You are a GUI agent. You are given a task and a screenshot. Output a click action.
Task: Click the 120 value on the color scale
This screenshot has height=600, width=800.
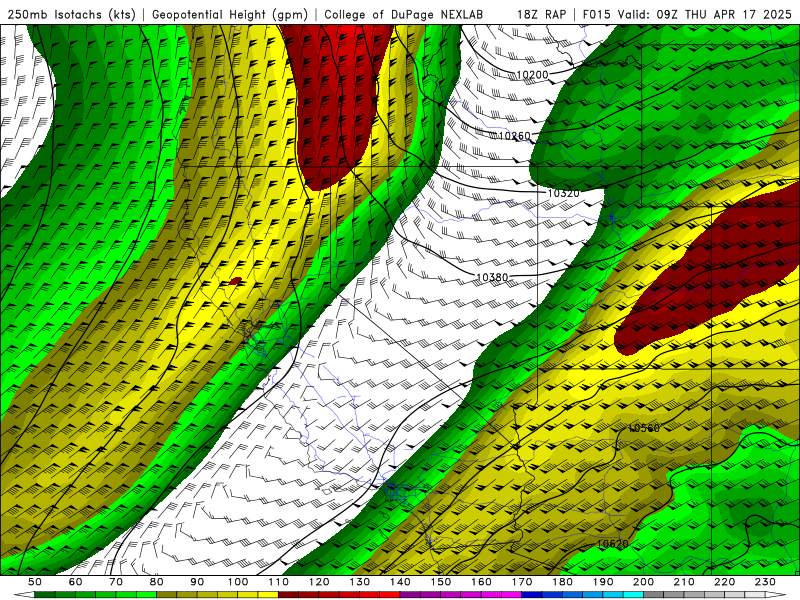[x=319, y=582]
